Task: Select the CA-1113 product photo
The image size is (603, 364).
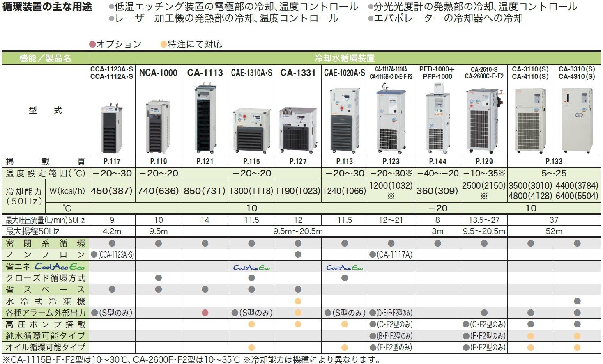Action: [205, 117]
